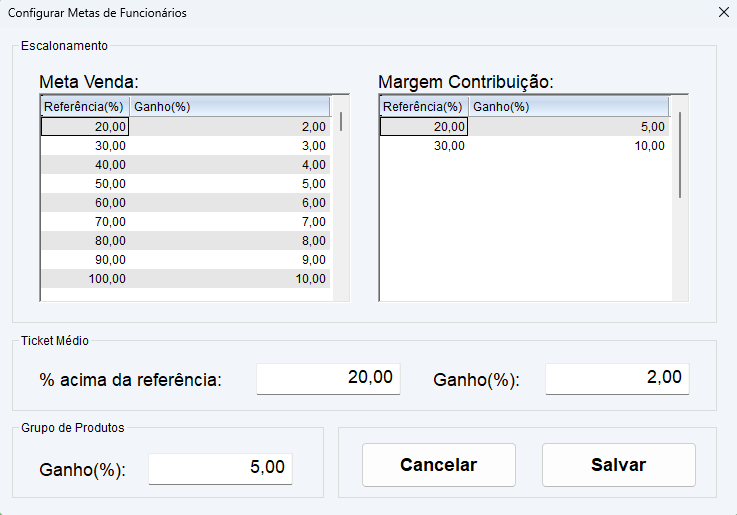The height and width of the screenshot is (515, 737).
Task: Select the 20,00 reference cell in Margem Contribuição
Action: [424, 126]
